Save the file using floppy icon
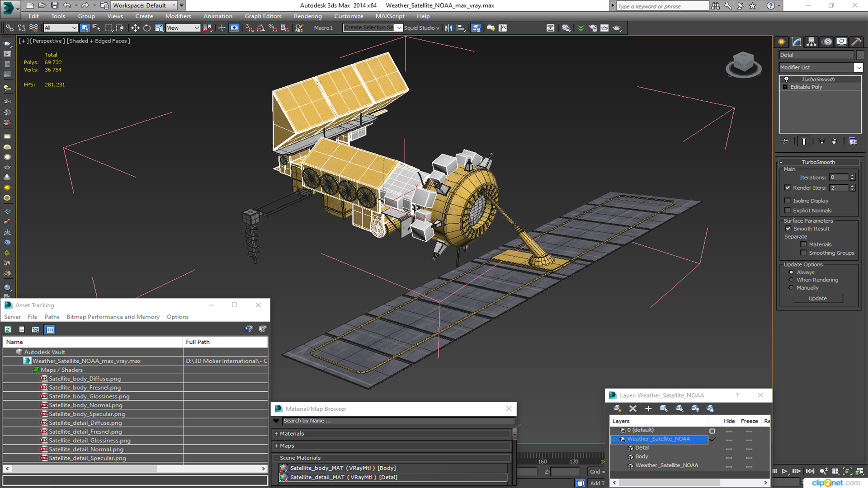 point(55,5)
